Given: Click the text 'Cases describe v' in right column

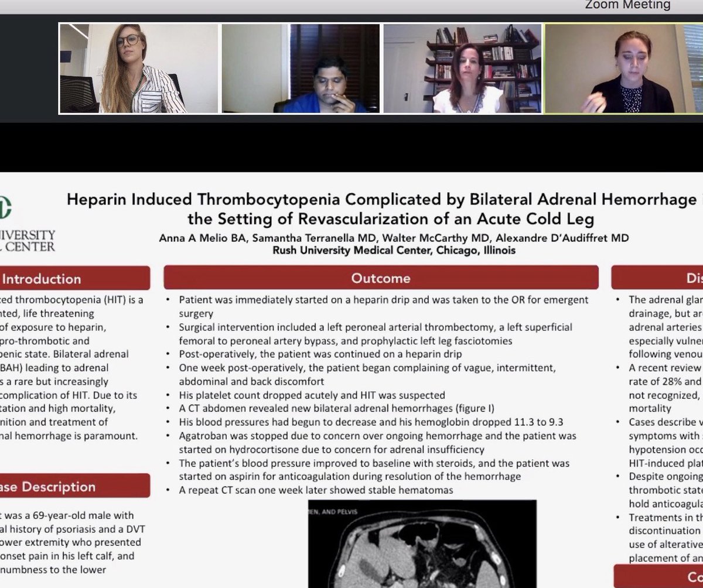Looking at the screenshot, I should (666, 422).
